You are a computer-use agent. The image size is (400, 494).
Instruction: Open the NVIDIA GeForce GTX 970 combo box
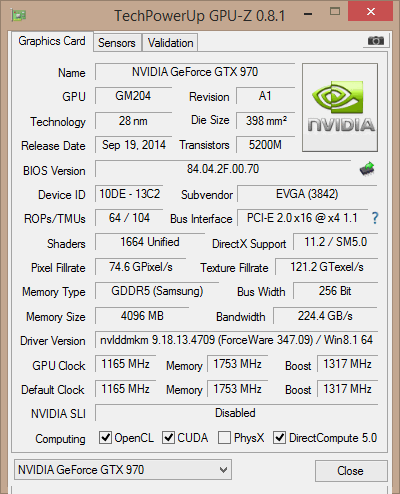tap(123, 470)
